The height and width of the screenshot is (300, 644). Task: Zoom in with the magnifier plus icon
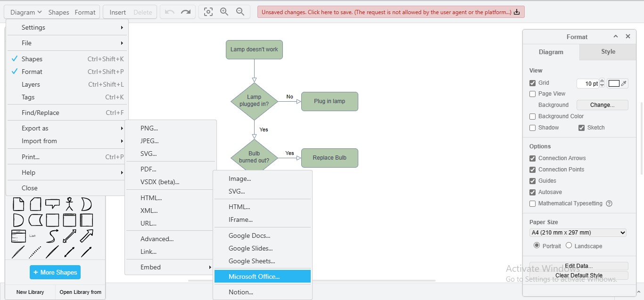pos(224,12)
